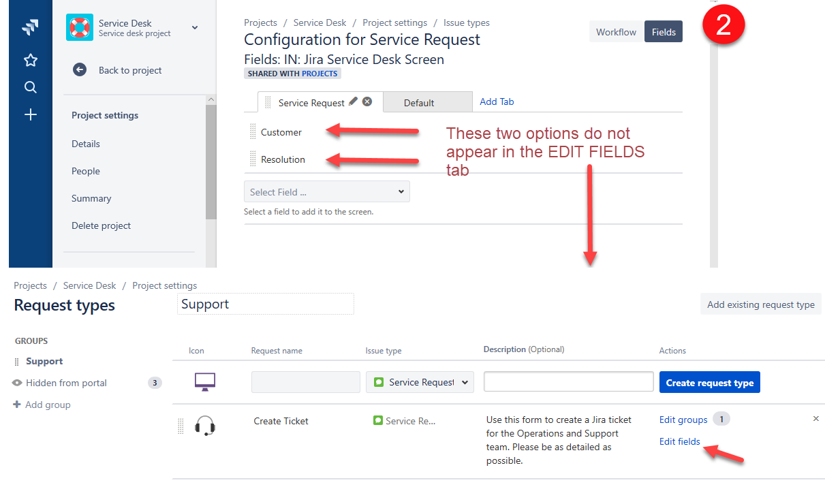
Task: Click the Service Desk lifebuoy project avatar
Action: tap(80, 27)
